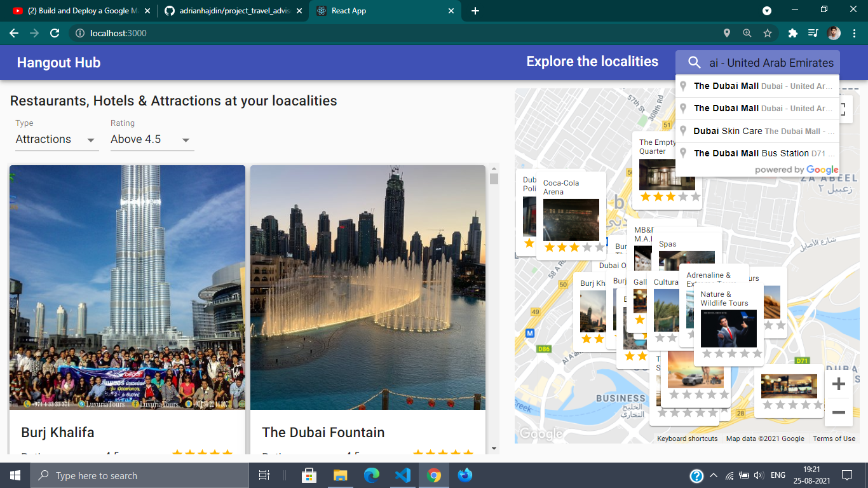Open the volume speaker tray icon

point(759,475)
